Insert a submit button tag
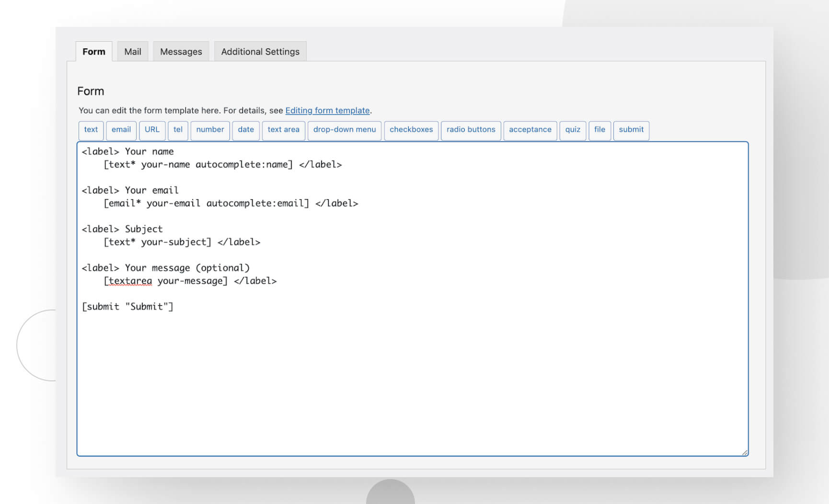Screen dimensions: 829x504 (x=631, y=130)
